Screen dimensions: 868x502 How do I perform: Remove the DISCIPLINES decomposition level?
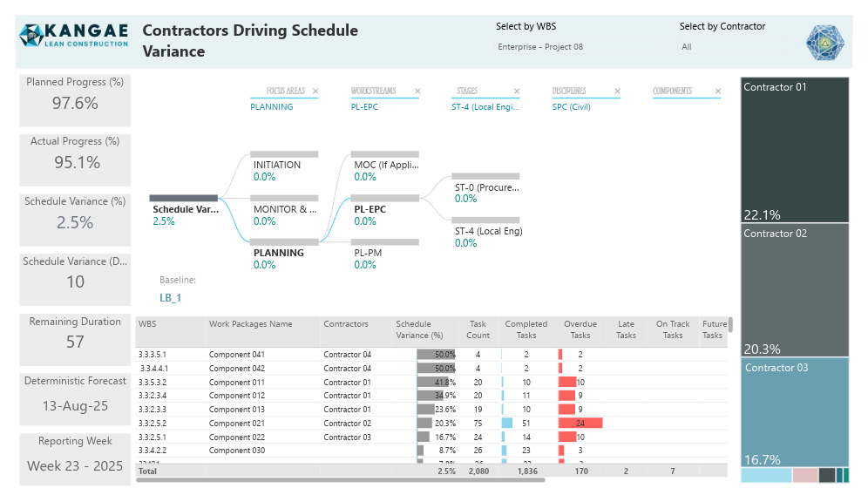click(617, 91)
